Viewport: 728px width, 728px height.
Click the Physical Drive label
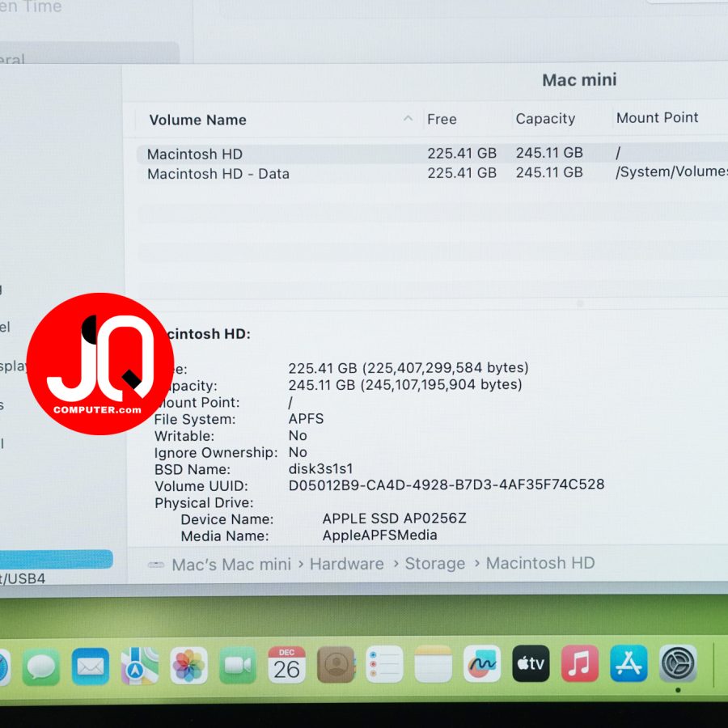point(204,503)
